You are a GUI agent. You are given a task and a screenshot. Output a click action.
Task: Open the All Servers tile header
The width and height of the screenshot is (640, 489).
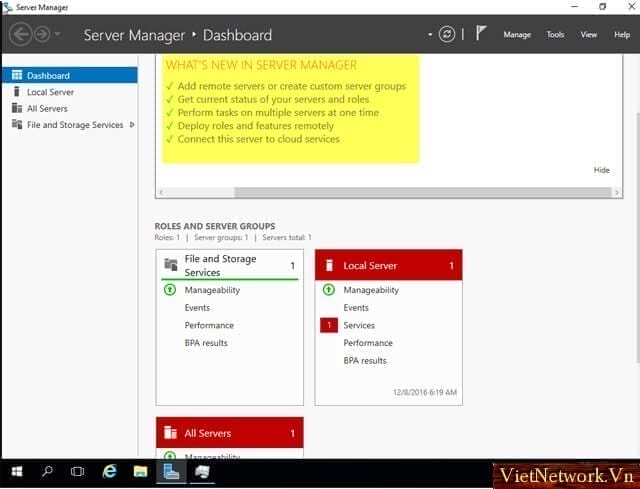230,433
